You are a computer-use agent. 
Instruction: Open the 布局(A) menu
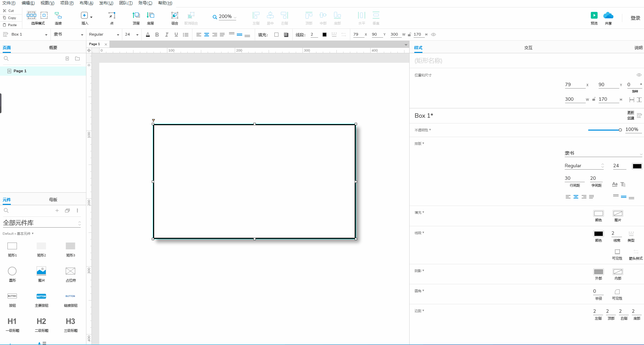(86, 3)
